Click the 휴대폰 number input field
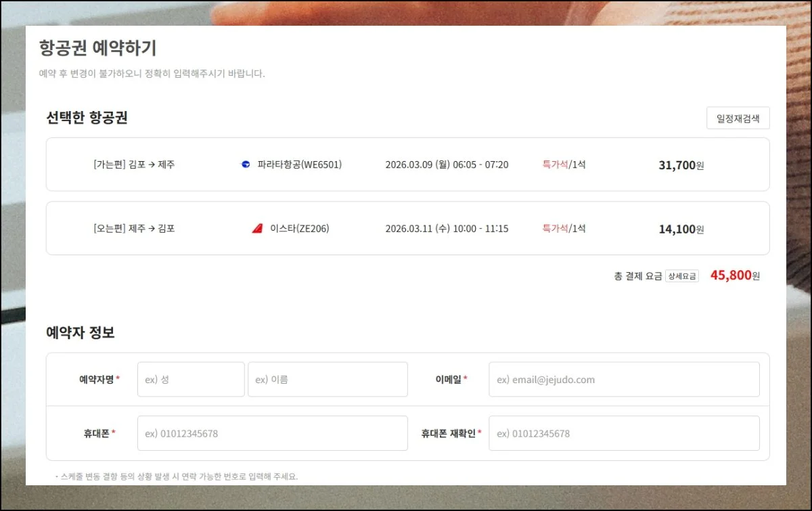 point(272,433)
